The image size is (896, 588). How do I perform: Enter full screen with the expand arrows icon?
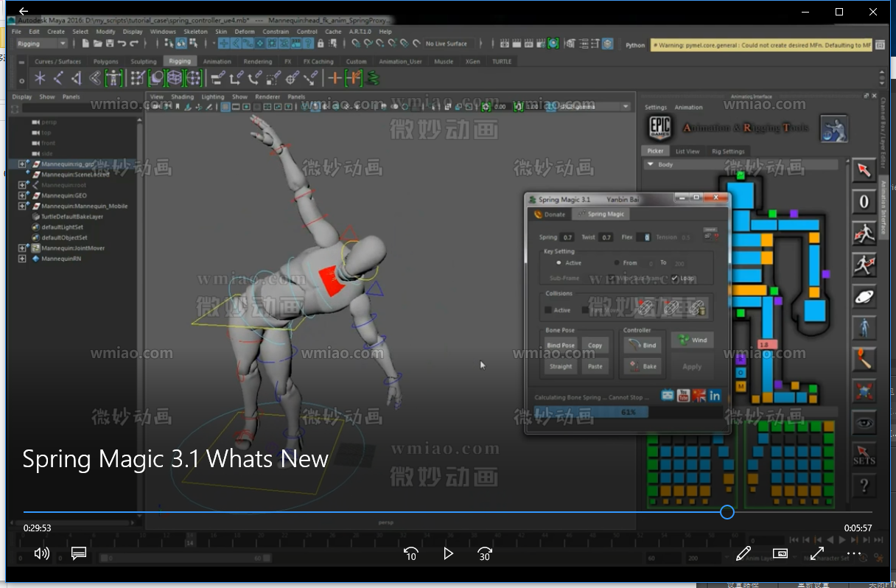817,553
